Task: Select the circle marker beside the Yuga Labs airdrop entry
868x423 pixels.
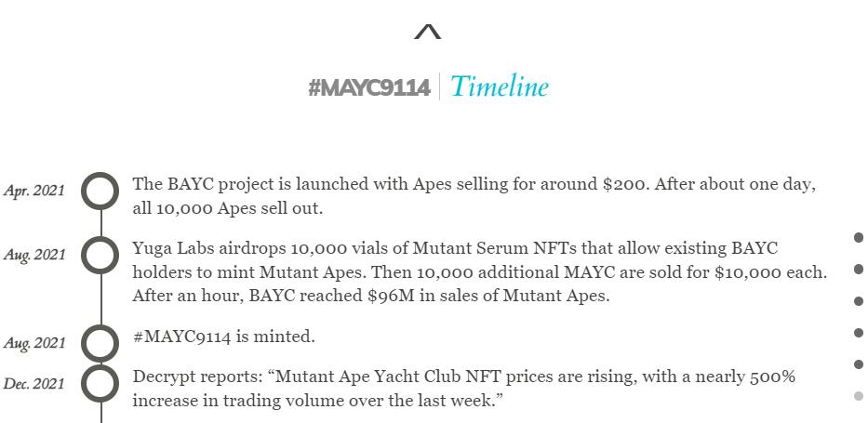Action: [x=100, y=256]
